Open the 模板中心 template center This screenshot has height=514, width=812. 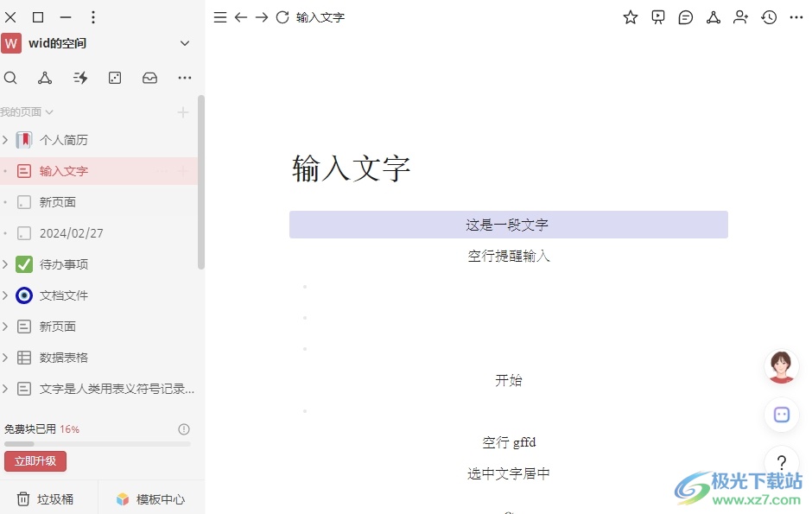[150, 499]
